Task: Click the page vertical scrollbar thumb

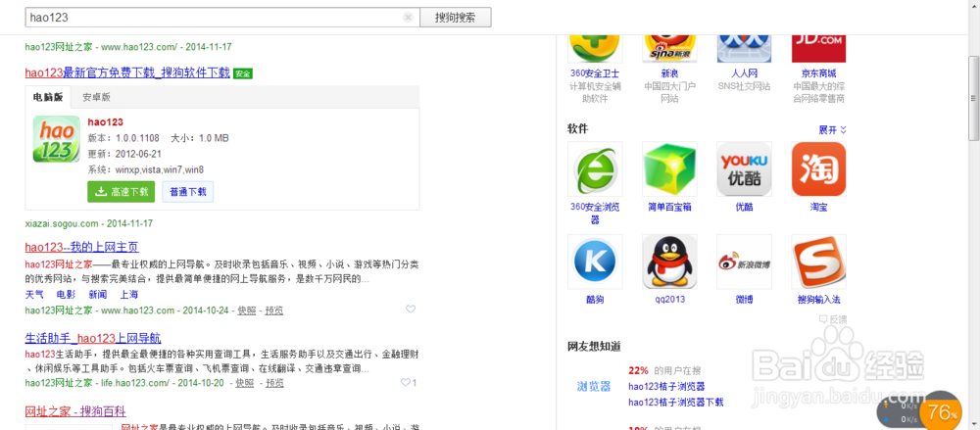Action: (x=974, y=98)
